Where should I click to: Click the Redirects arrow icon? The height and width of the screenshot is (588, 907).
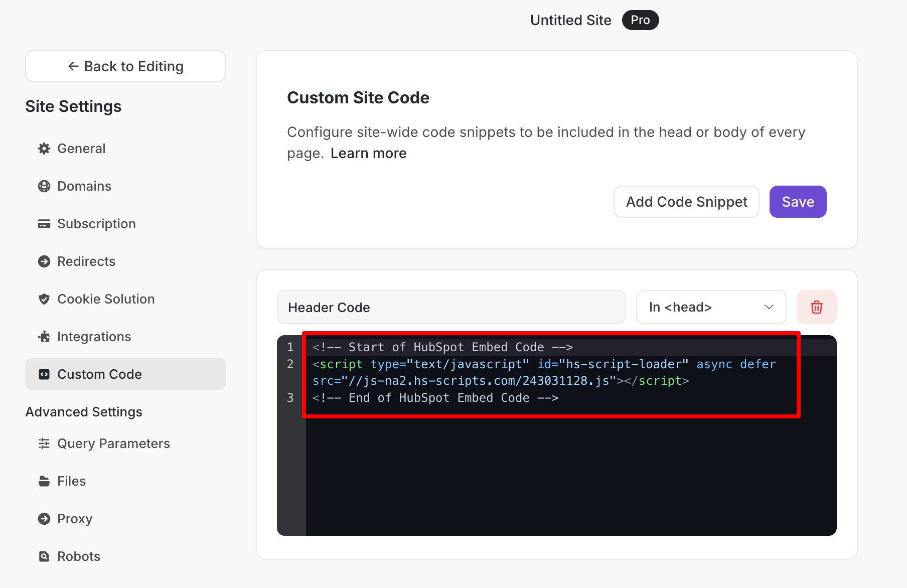(44, 261)
